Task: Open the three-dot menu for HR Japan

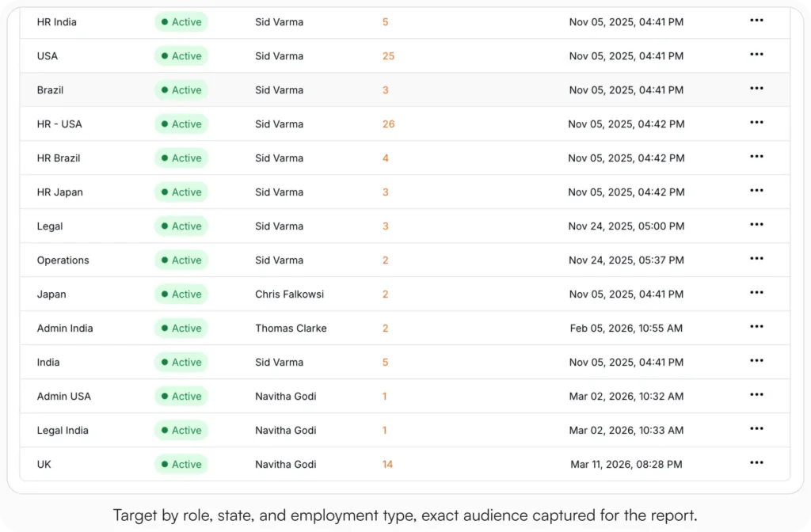Action: (x=756, y=191)
